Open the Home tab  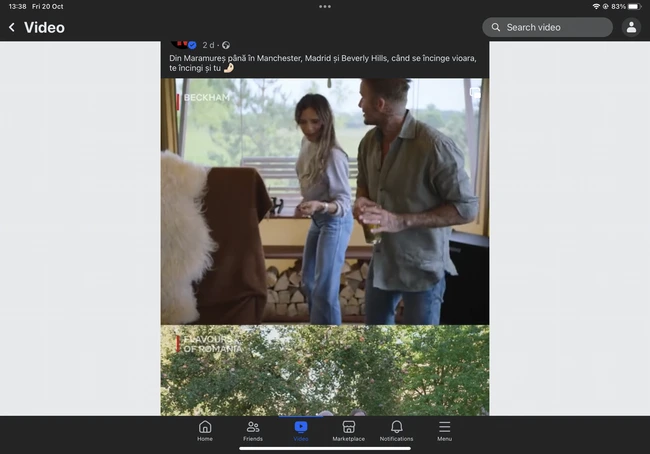(205, 431)
